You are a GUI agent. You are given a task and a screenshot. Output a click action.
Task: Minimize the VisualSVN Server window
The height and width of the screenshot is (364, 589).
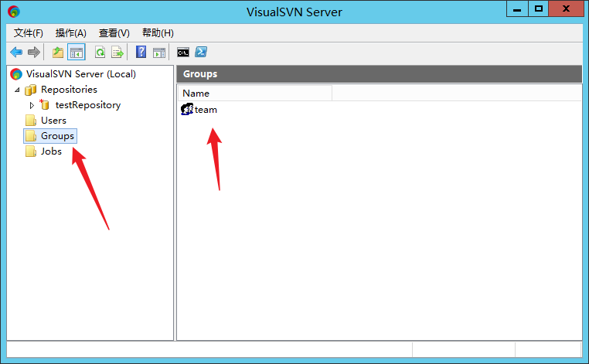click(517, 9)
